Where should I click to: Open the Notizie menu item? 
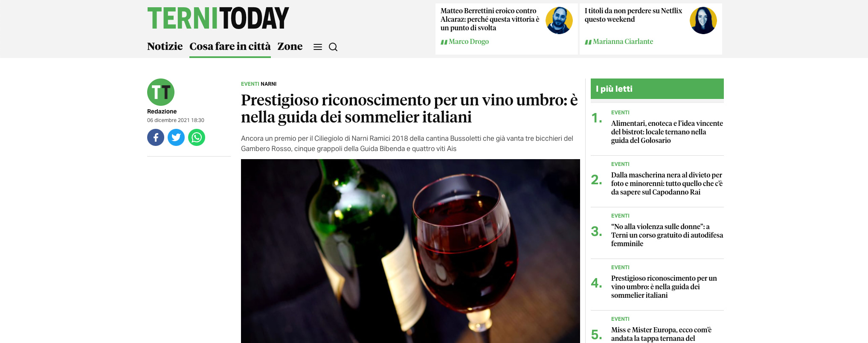[165, 46]
